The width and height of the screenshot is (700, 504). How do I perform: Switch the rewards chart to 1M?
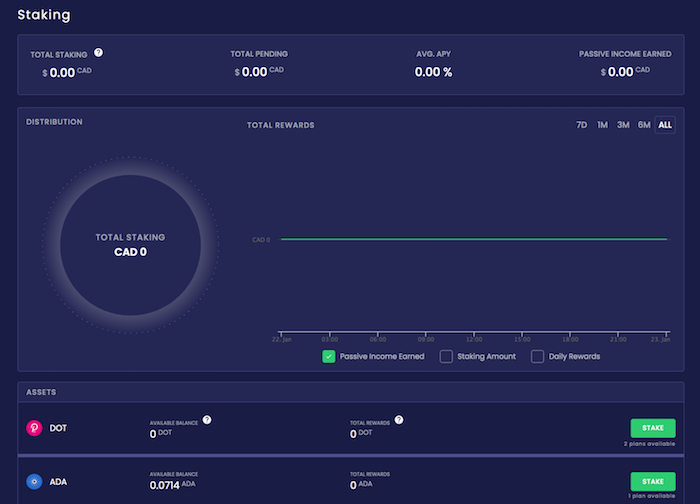(602, 125)
